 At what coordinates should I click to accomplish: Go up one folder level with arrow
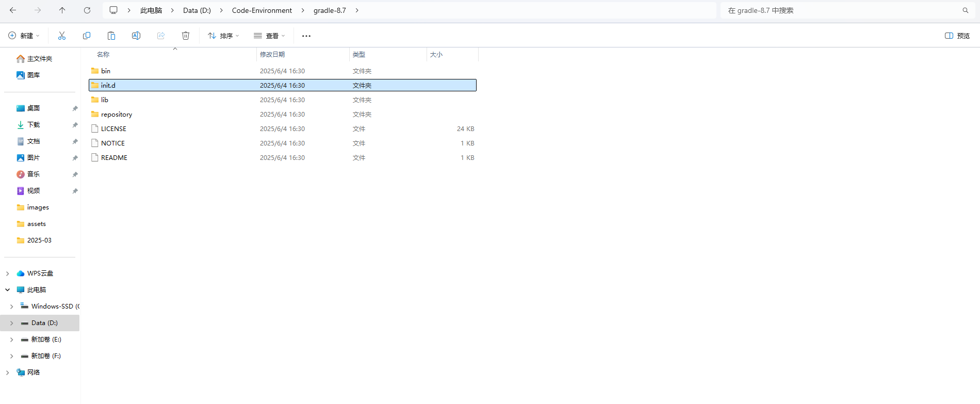[62, 10]
